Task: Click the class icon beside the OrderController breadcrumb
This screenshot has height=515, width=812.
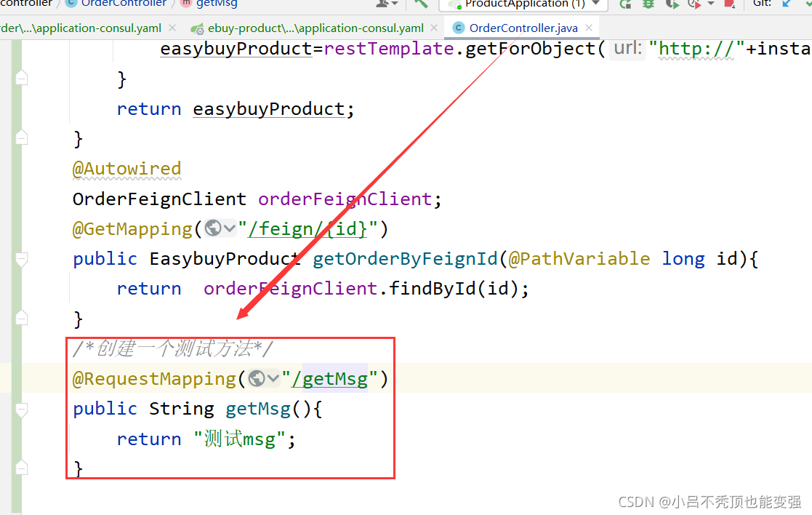Action: point(71,4)
